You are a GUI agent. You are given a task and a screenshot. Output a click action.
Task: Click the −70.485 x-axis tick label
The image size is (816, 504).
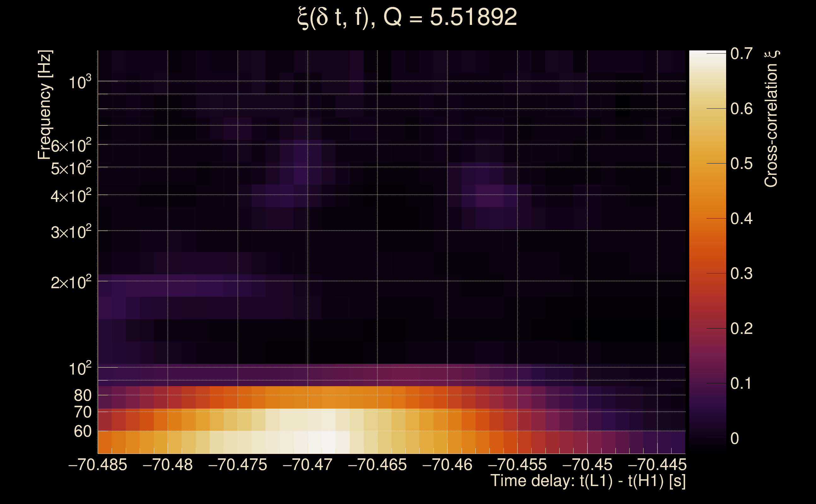click(x=98, y=465)
